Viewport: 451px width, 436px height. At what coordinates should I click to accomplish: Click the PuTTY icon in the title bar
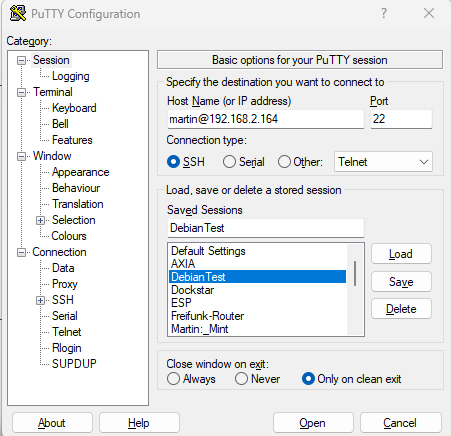17,13
